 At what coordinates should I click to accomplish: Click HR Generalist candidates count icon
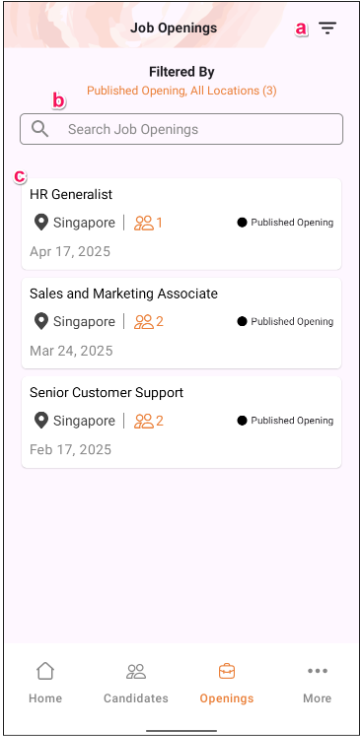coord(144,223)
